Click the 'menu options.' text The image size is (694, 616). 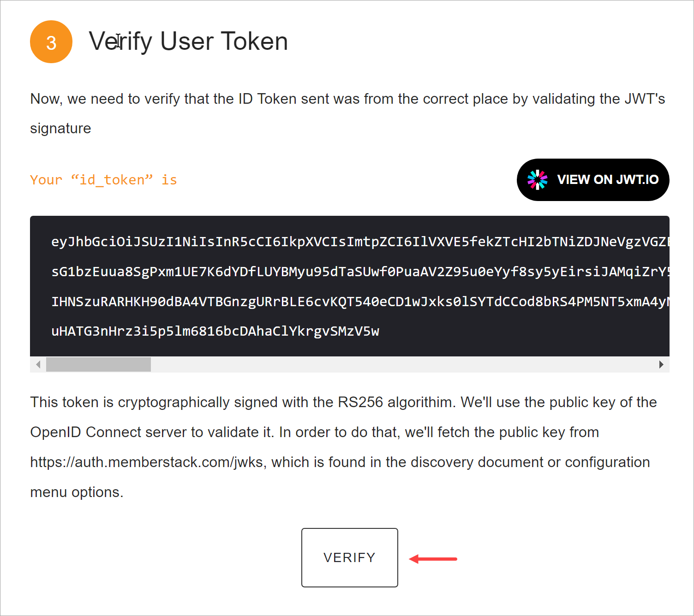coord(77,492)
